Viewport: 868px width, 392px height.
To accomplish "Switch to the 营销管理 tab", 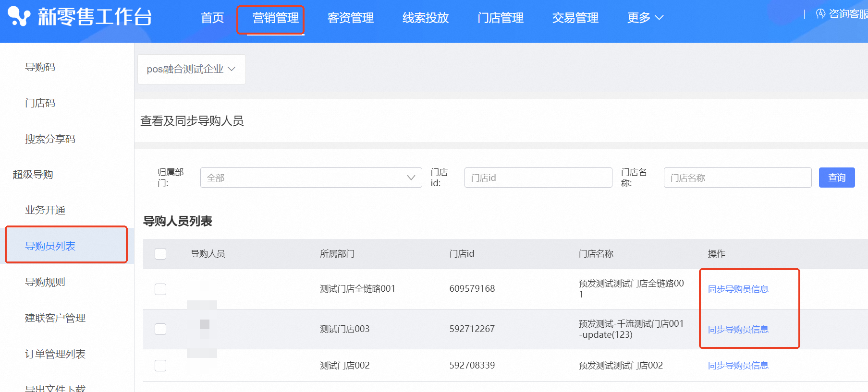I will tap(276, 18).
